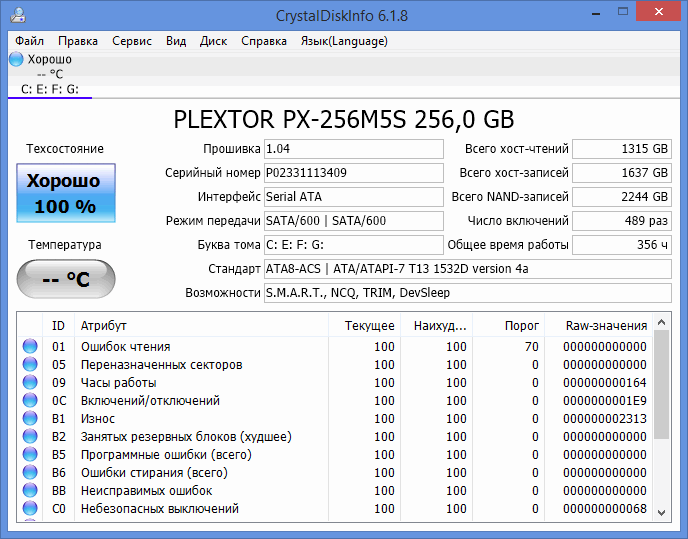Click the -- °C temperature button

pos(66,279)
